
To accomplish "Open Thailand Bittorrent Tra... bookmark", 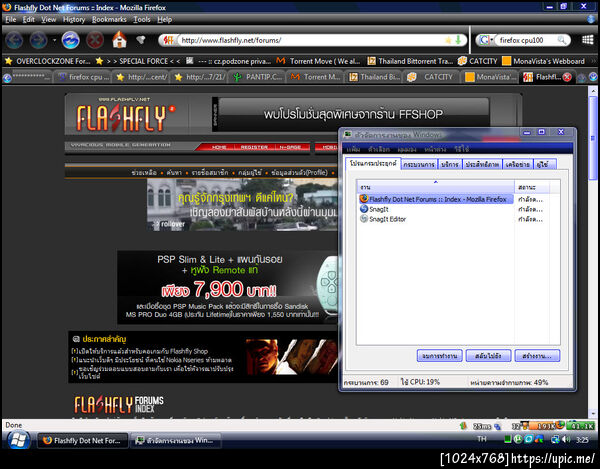I will tap(410, 61).
